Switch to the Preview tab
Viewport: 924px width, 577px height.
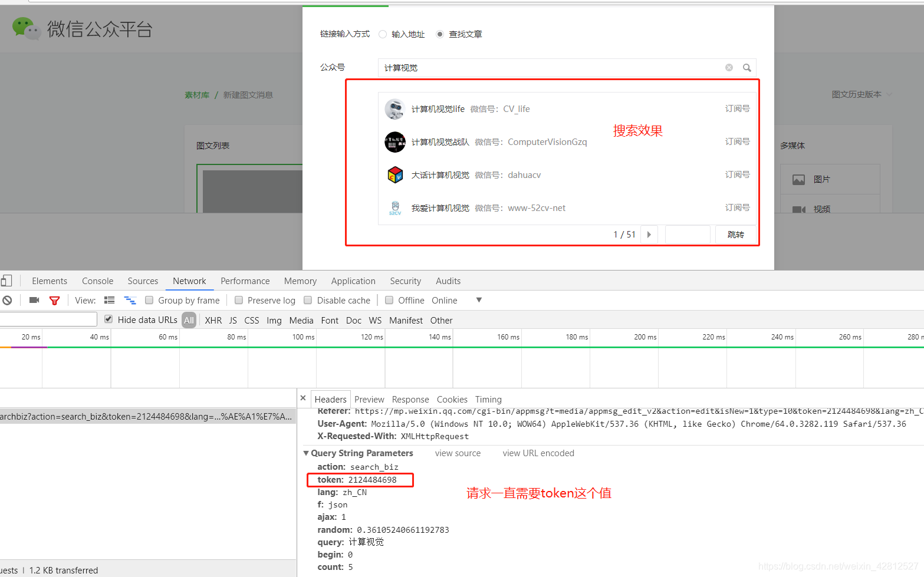click(x=369, y=399)
